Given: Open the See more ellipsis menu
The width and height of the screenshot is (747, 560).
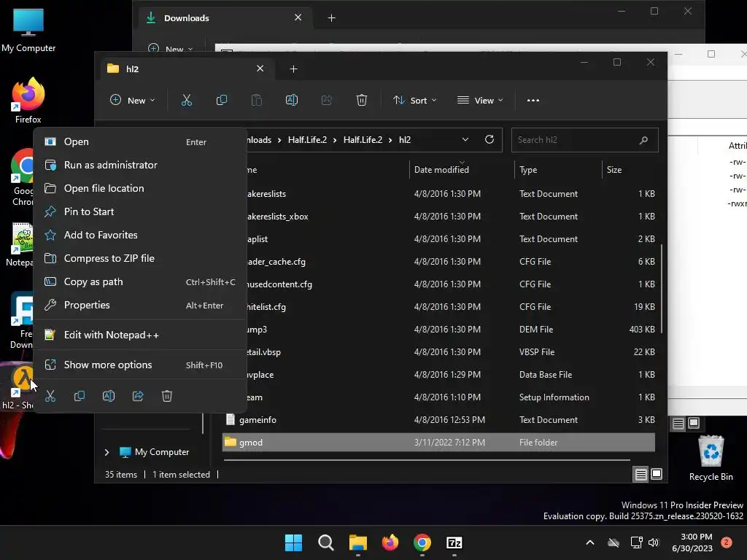Looking at the screenshot, I should (533, 101).
